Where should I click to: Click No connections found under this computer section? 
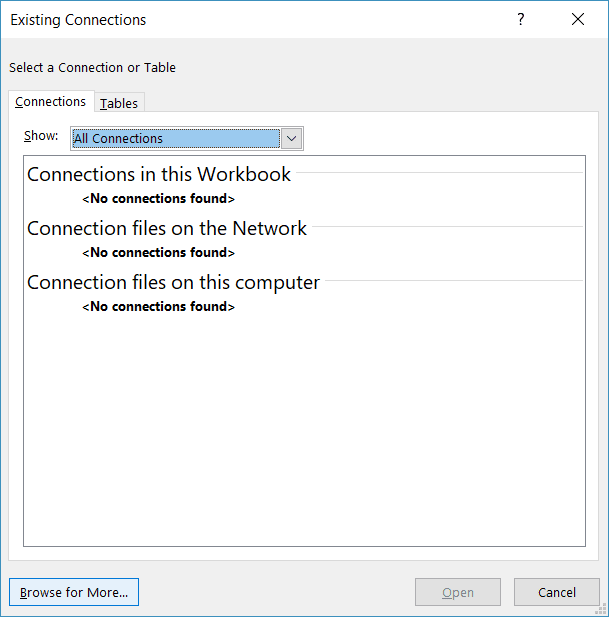pyautogui.click(x=158, y=306)
